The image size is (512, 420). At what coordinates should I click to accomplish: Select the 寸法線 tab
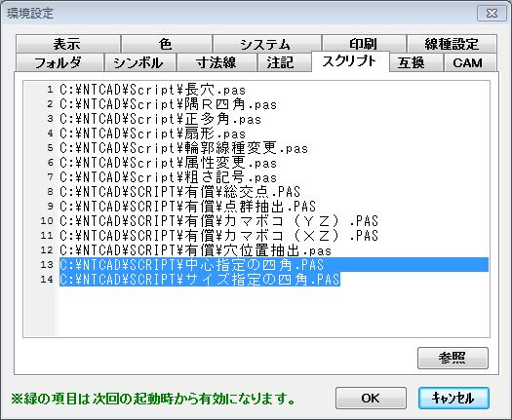tap(217, 62)
